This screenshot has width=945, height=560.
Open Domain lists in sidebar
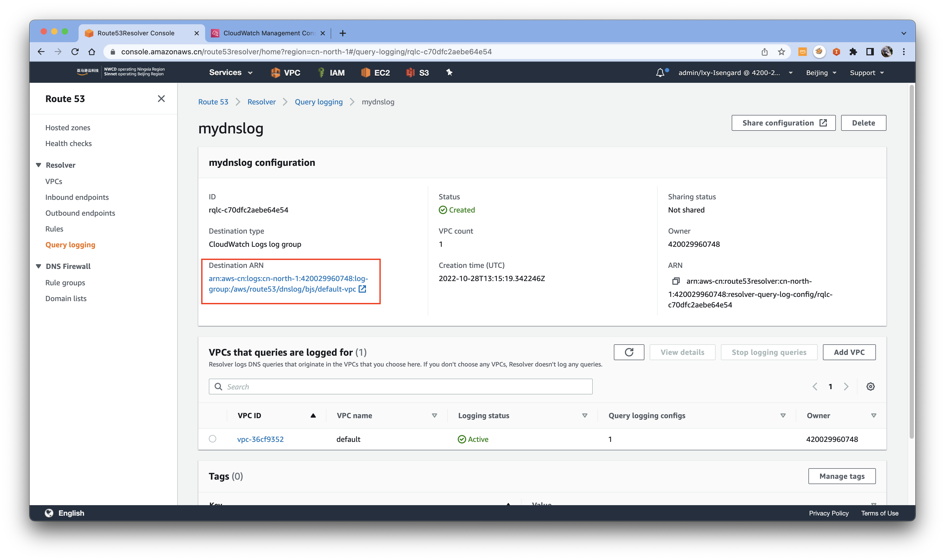click(66, 298)
